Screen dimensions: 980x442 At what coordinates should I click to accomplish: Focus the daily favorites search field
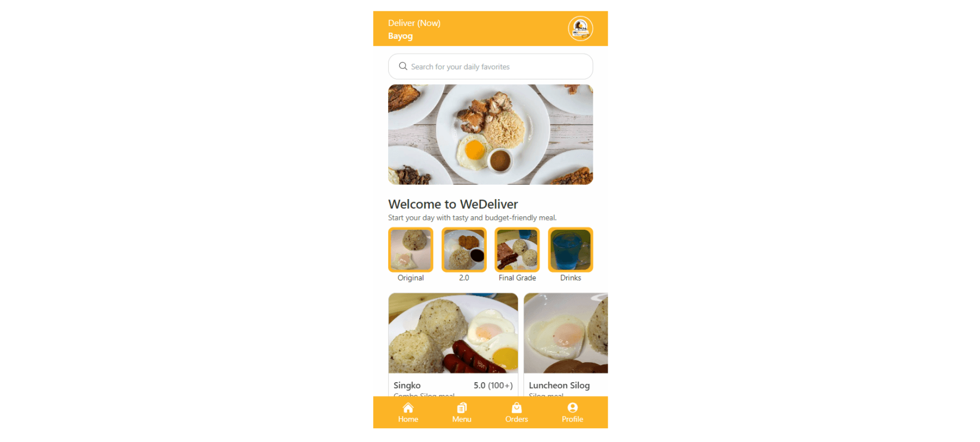pyautogui.click(x=490, y=66)
